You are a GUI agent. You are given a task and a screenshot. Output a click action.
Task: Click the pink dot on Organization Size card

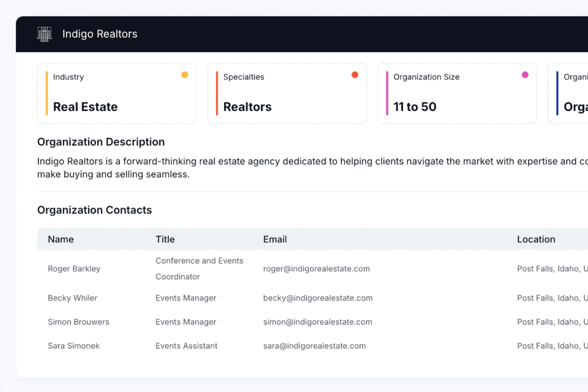pyautogui.click(x=525, y=75)
